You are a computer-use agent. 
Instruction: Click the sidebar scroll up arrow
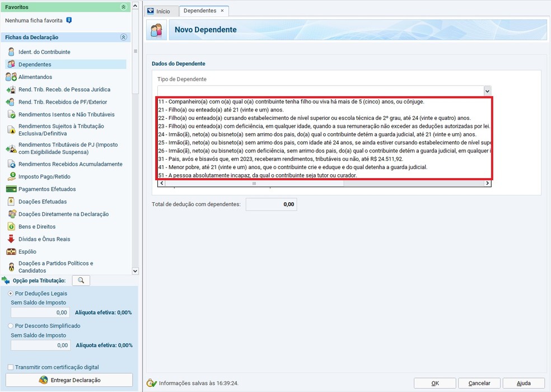point(136,6)
